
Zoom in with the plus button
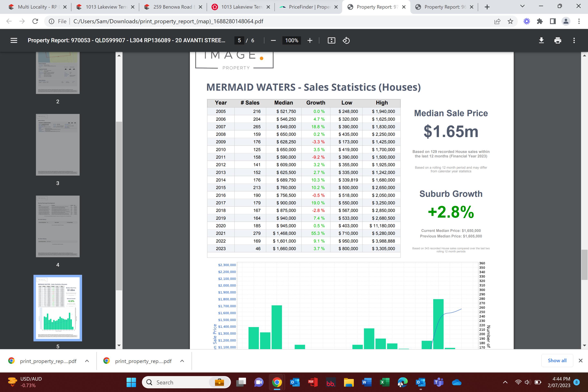tap(310, 40)
